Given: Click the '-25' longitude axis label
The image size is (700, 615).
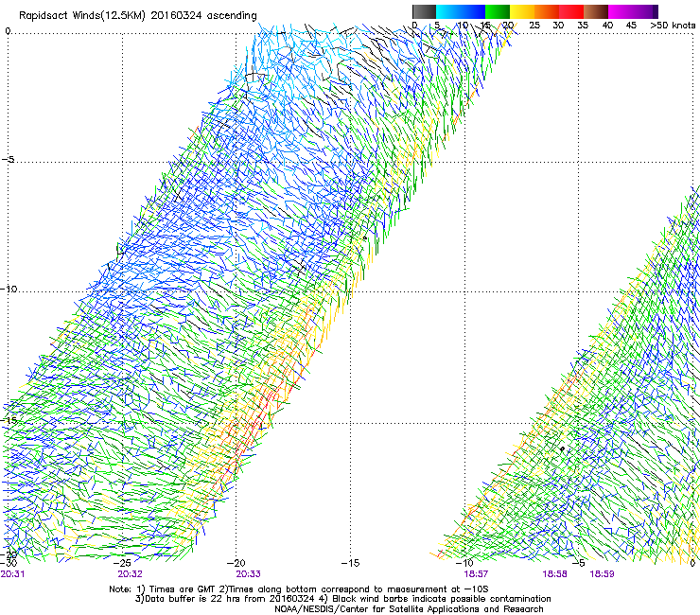Looking at the screenshot, I should (122, 563).
